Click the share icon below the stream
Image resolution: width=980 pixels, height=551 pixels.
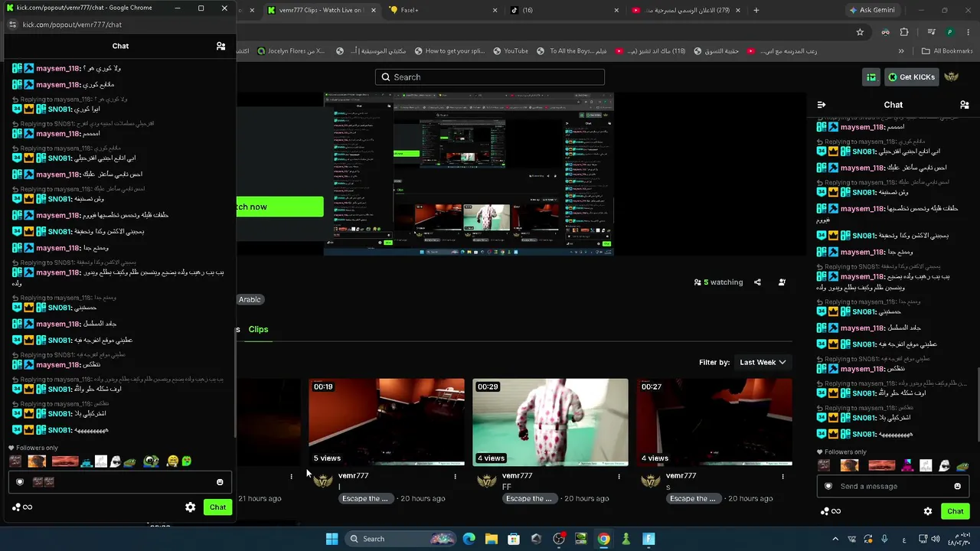coord(757,282)
